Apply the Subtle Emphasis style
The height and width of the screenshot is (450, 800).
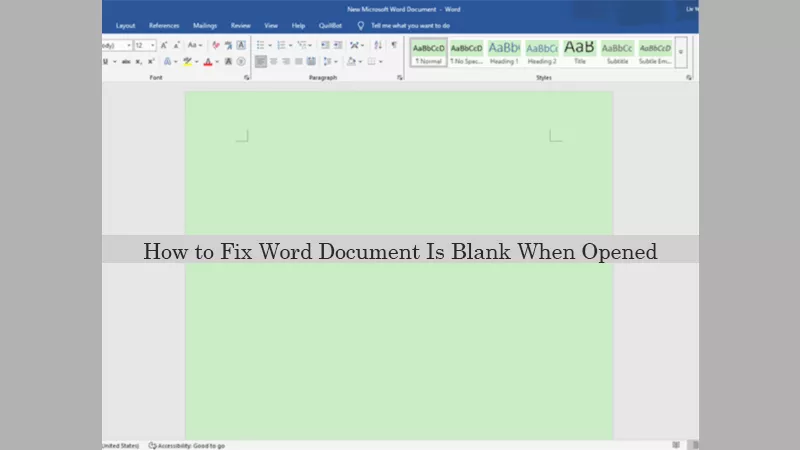pyautogui.click(x=655, y=52)
